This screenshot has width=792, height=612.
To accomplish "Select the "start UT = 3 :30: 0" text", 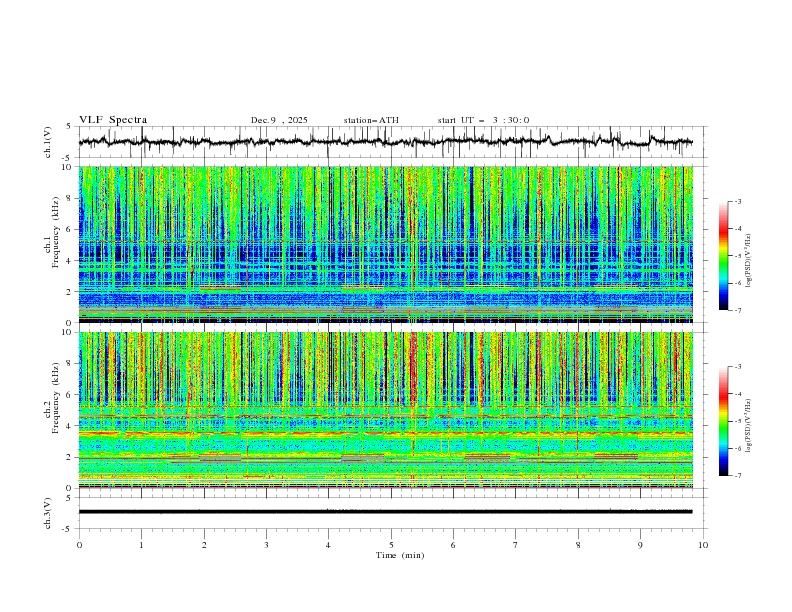I will pyautogui.click(x=483, y=120).
